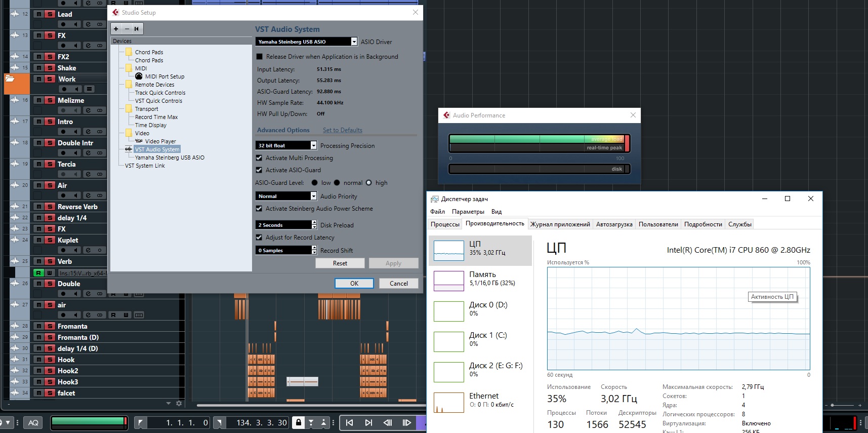Select MIDI Port Setup device

[x=164, y=76]
